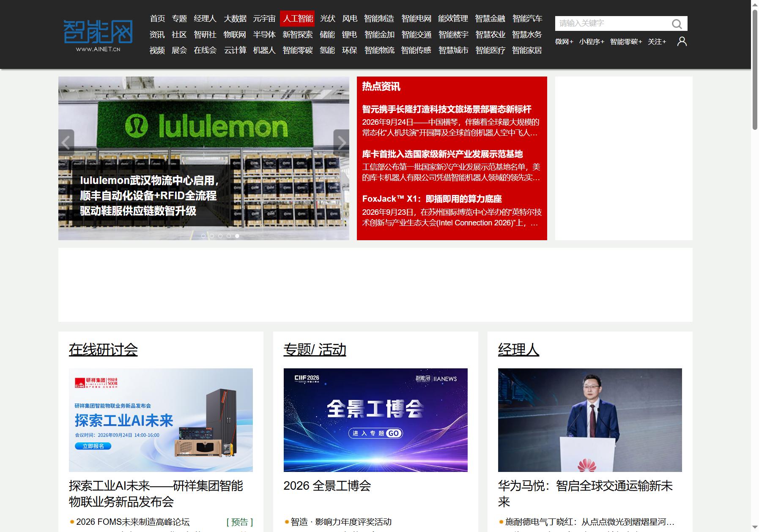Open the 储能 nav item
This screenshot has height=532, width=759.
pyautogui.click(x=327, y=35)
